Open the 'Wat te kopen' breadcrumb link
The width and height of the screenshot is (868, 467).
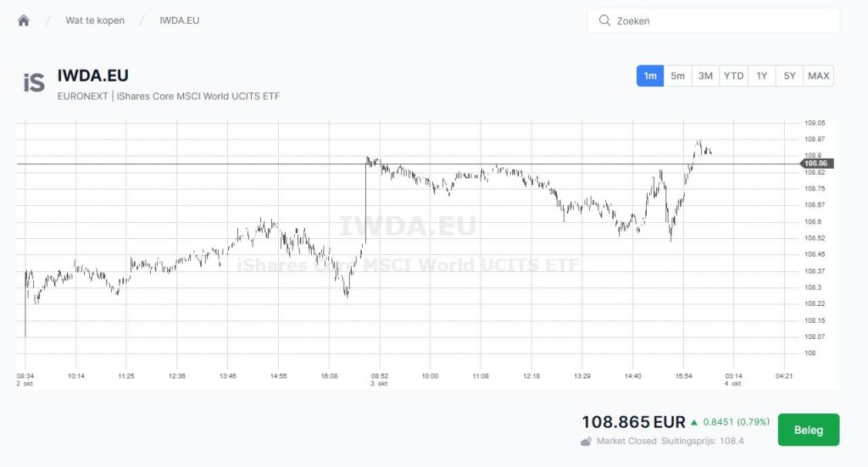point(95,20)
